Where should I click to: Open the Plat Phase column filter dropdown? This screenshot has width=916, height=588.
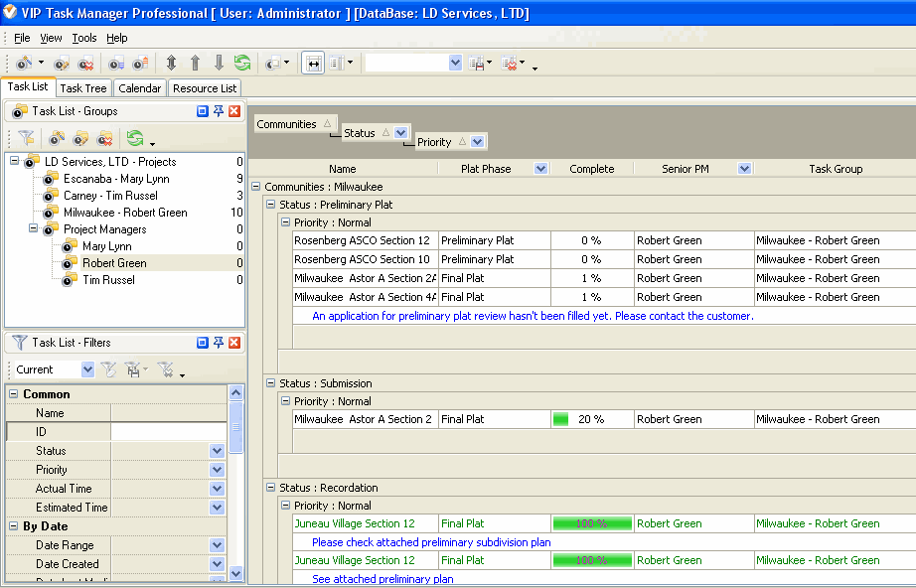tap(540, 169)
